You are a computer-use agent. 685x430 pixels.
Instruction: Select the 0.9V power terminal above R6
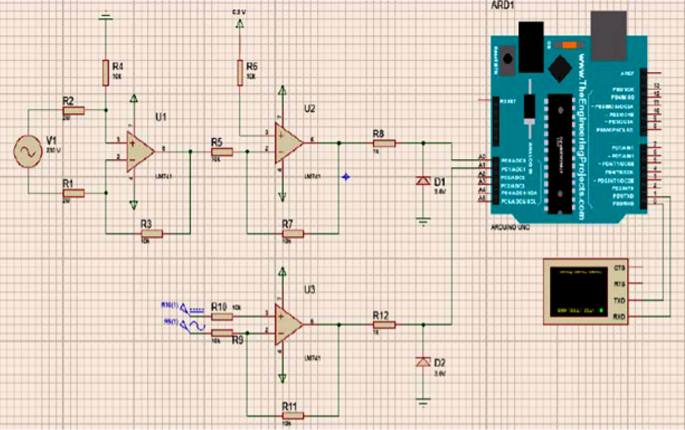[x=239, y=24]
